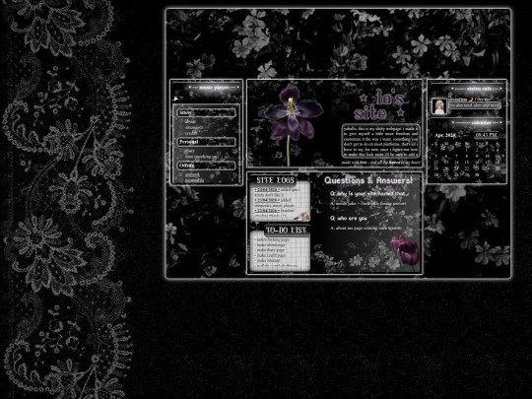Open the 'credits' navigation link
This screenshot has height=399, width=532.
point(191,133)
